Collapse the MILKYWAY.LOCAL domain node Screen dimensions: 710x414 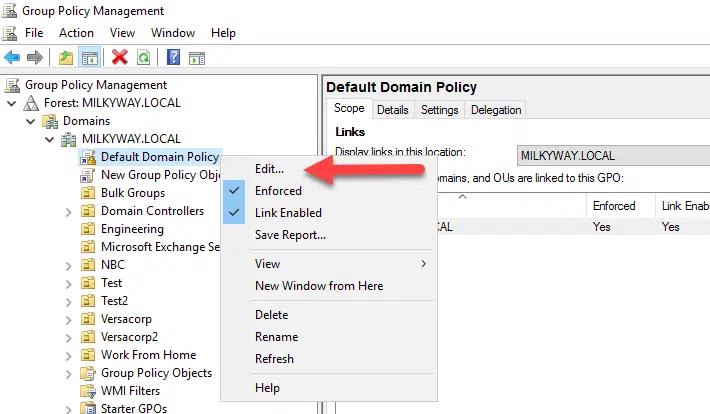coord(50,140)
